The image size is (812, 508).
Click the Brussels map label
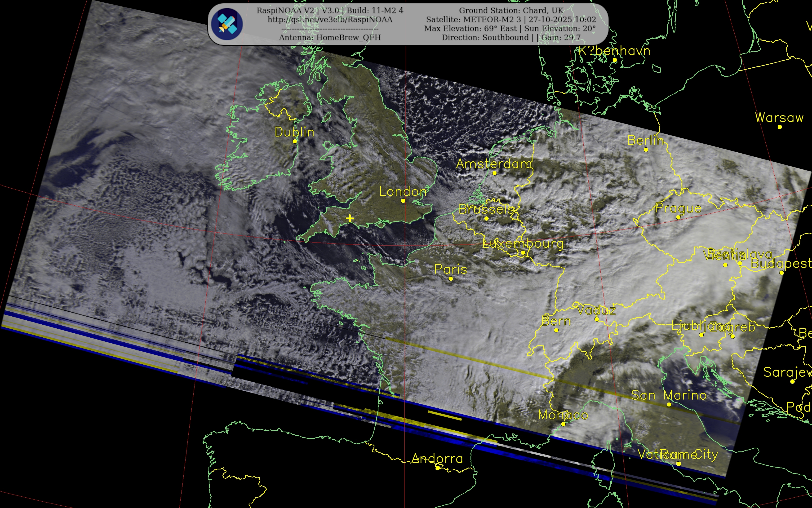coord(486,209)
